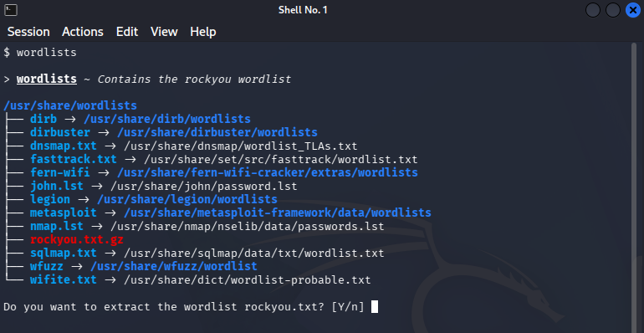The width and height of the screenshot is (644, 333).
Task: Click the window title 'Shell No. 1'
Action: pos(303,10)
